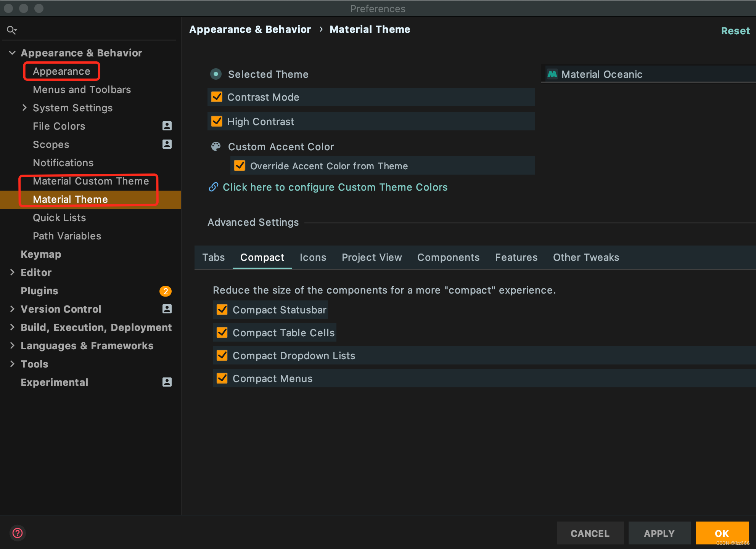Click the profile icon next to File Colors
This screenshot has height=549, width=756.
click(x=167, y=126)
